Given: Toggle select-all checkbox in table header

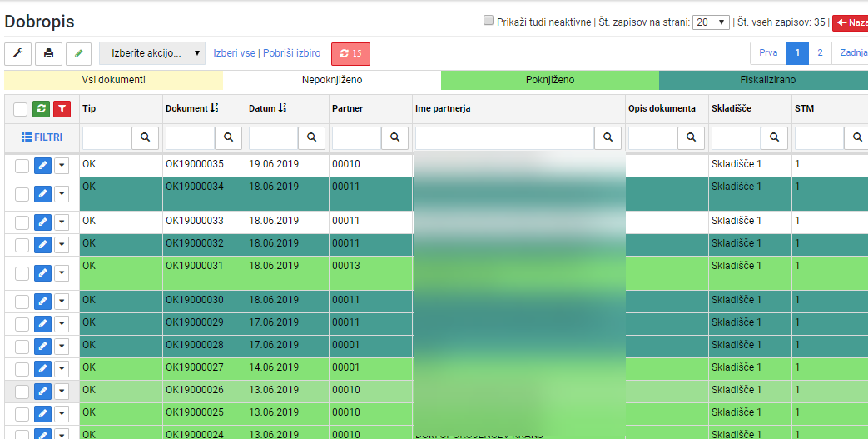Looking at the screenshot, I should [x=21, y=109].
